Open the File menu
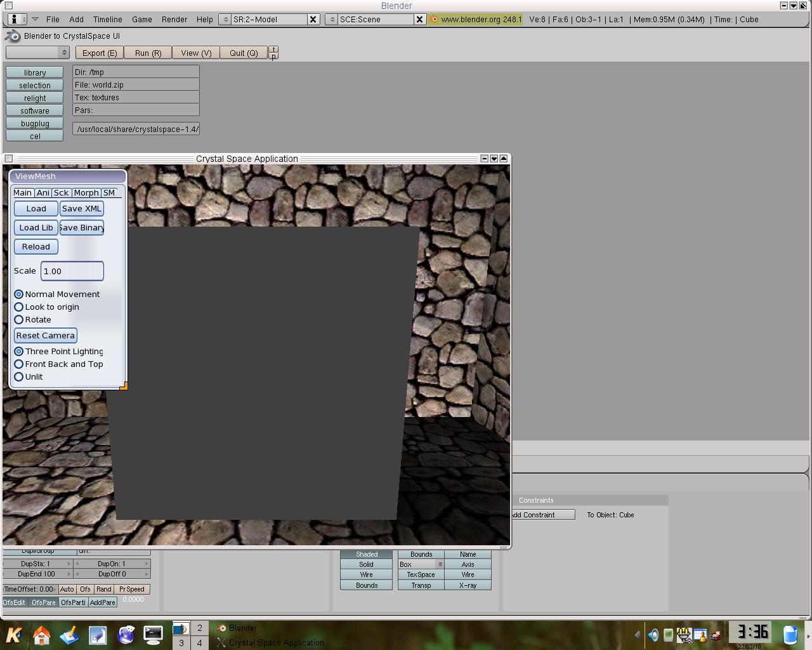812x650 pixels. [x=53, y=20]
